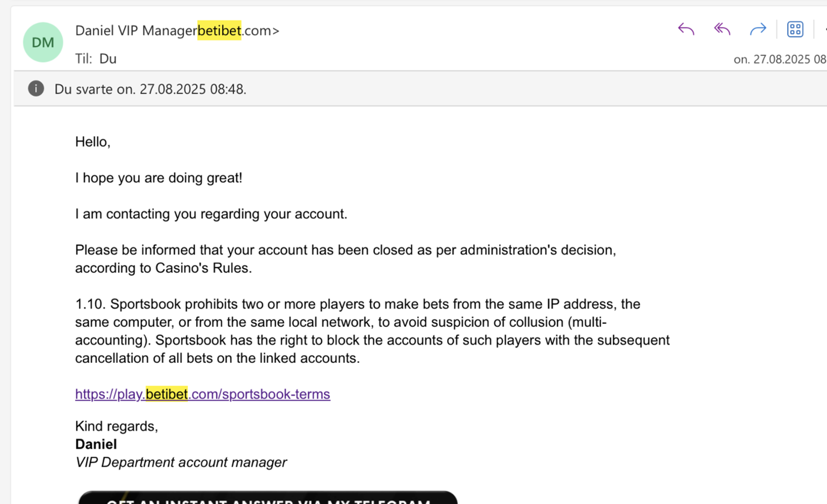Click the italic VIP Department account manager text
Screen dimensions: 827x504
tap(181, 463)
